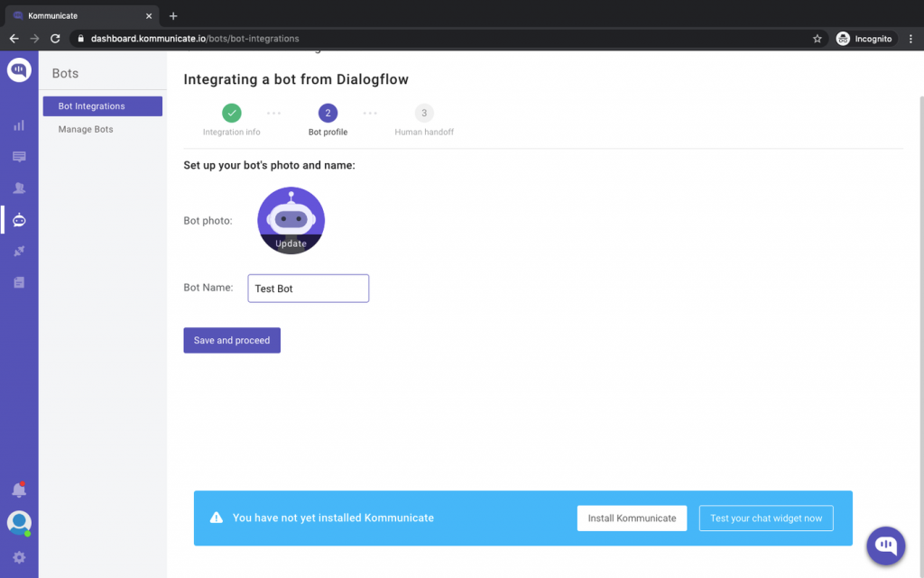Update the bot photo avatar

click(291, 222)
